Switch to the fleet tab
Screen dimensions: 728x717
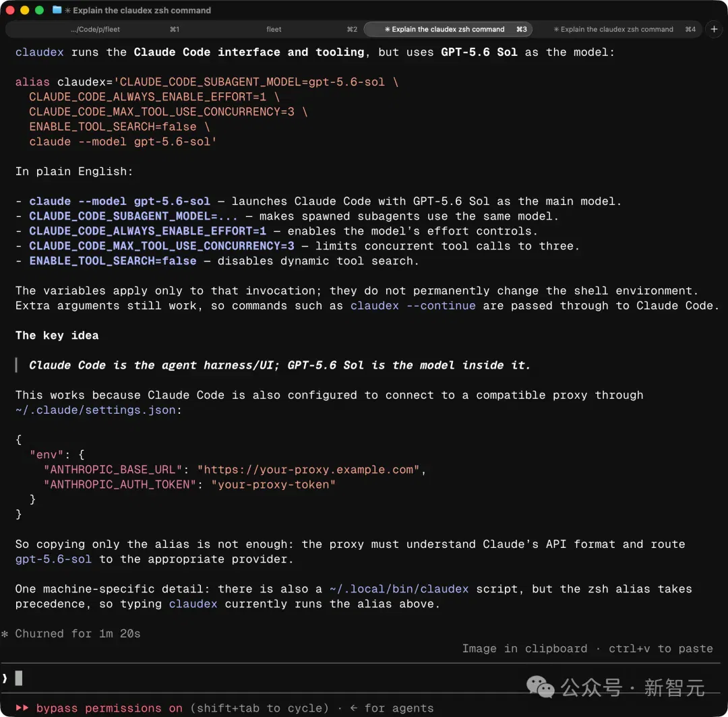coord(274,29)
